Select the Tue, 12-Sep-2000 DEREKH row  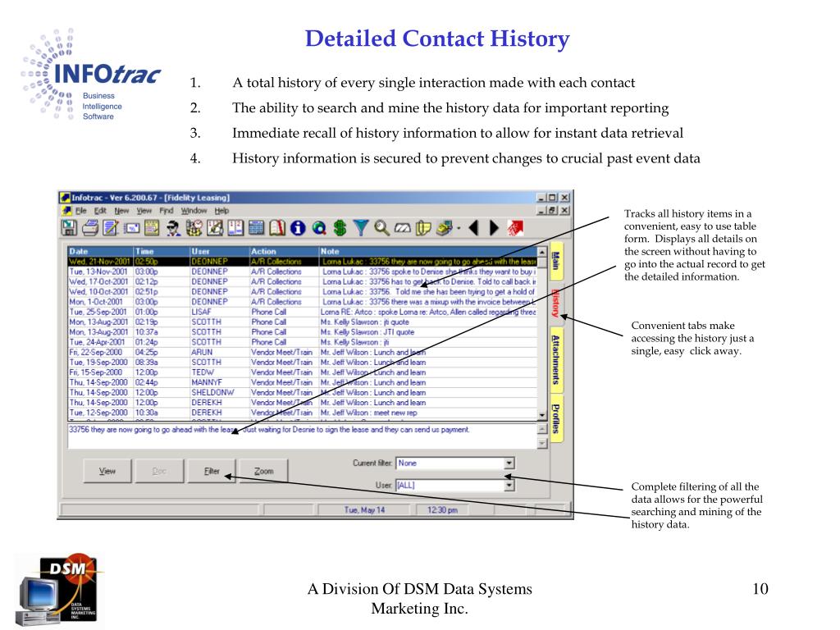pos(302,413)
